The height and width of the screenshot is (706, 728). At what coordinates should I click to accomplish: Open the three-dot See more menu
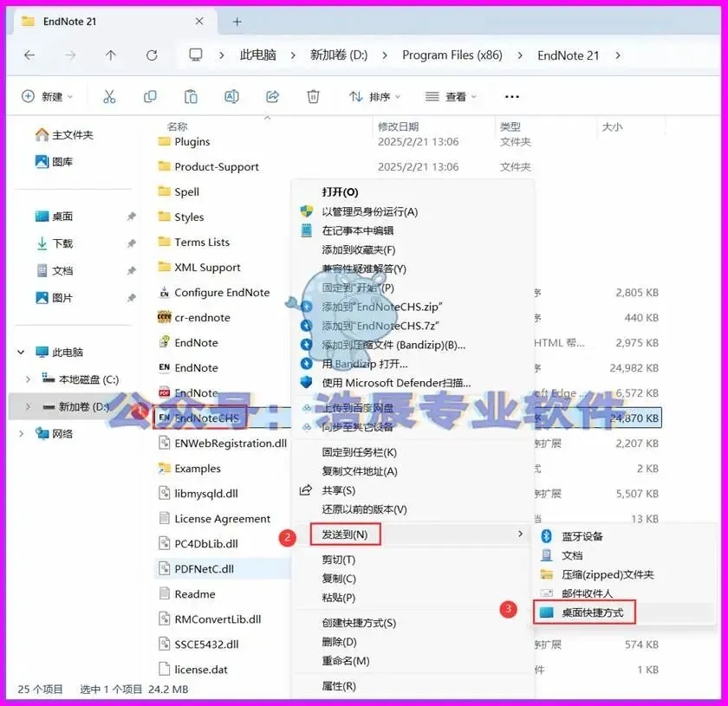tap(511, 96)
